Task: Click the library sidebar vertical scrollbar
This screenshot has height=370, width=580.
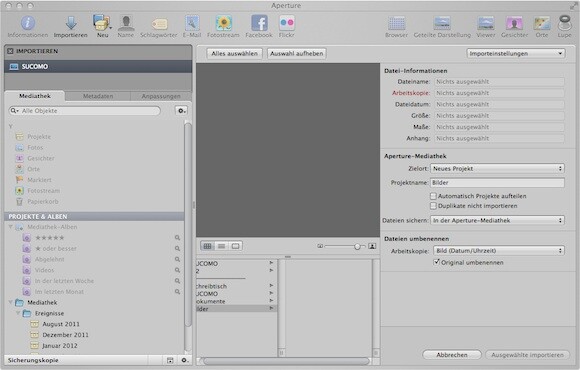Action: tap(188, 225)
